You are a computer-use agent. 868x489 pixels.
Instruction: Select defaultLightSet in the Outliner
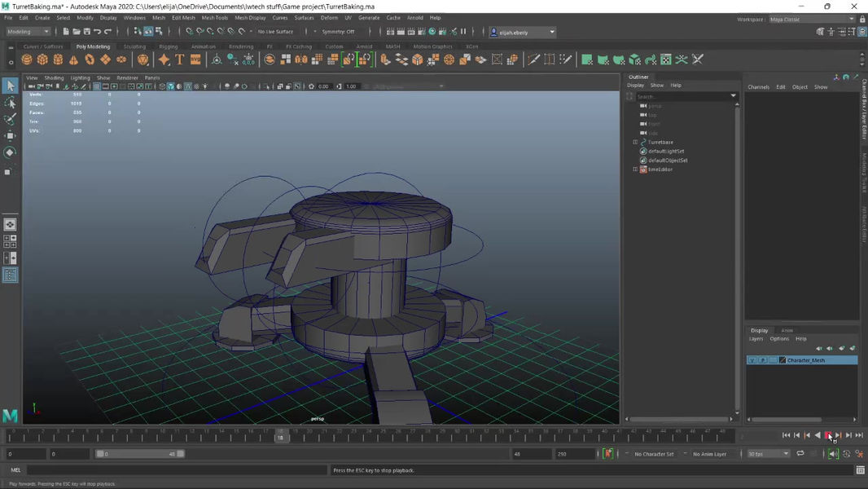[x=666, y=152]
